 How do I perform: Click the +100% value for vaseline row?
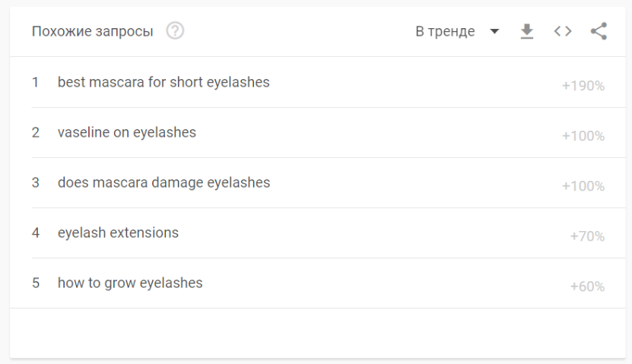pos(583,136)
